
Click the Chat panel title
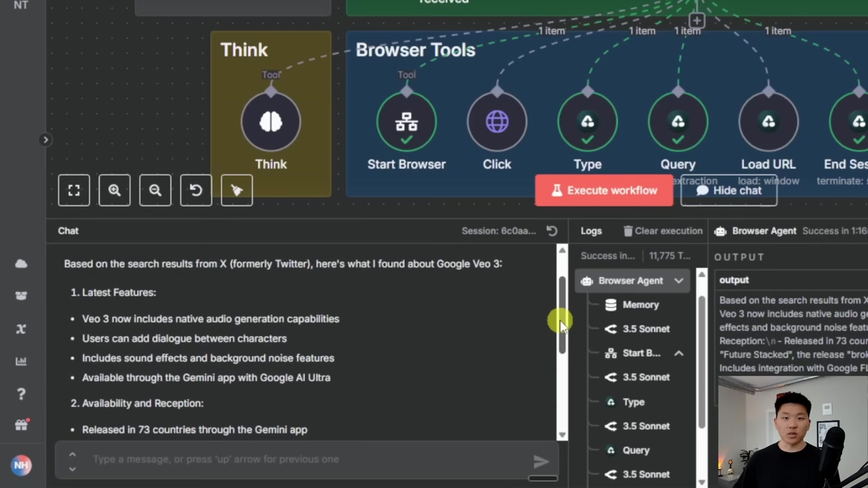[68, 230]
